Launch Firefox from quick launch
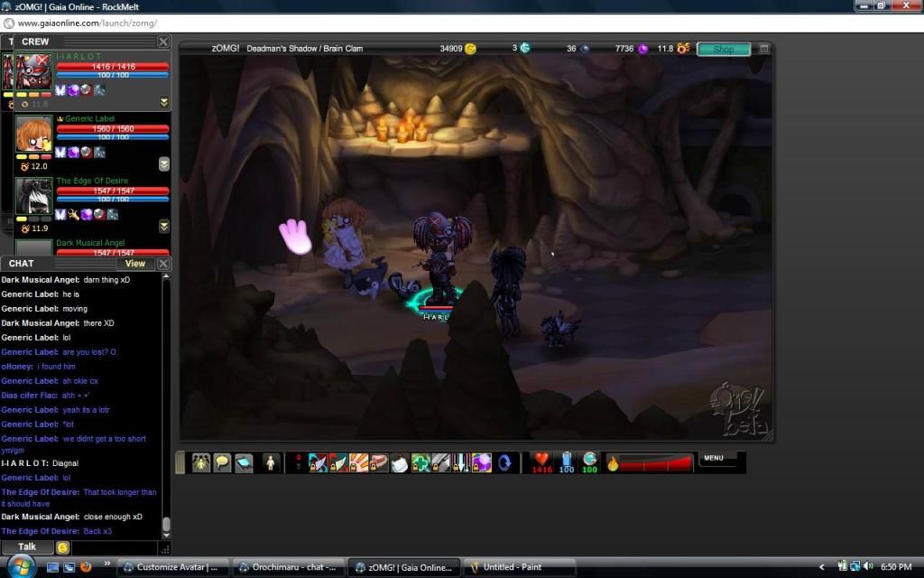The height and width of the screenshot is (578, 924). pyautogui.click(x=86, y=567)
